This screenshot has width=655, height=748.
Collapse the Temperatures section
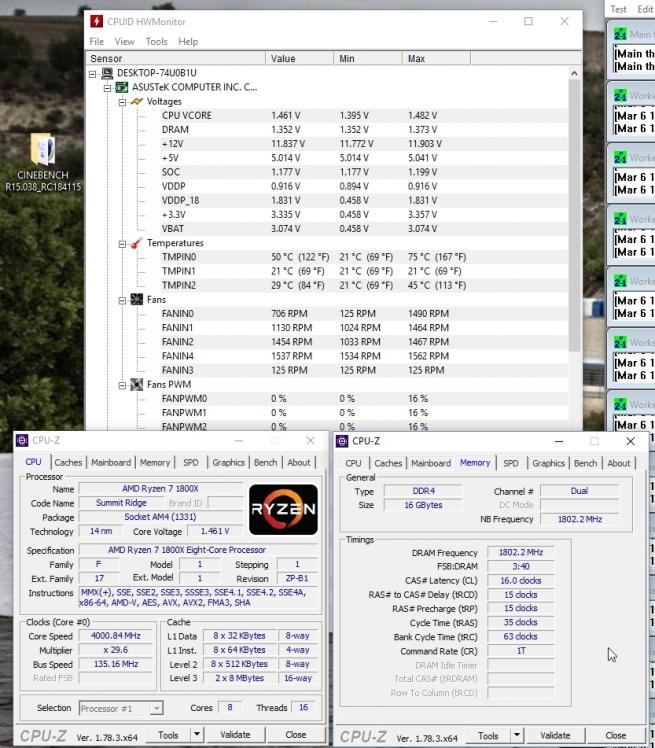[122, 244]
